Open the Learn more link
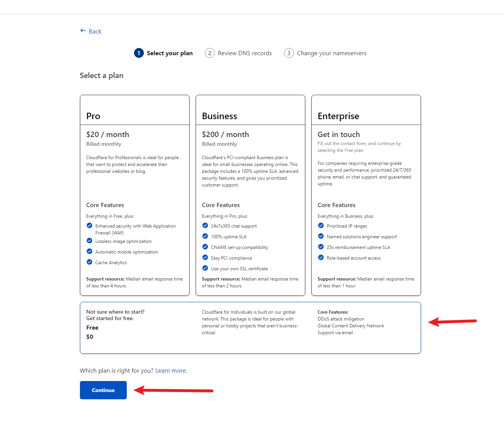The height and width of the screenshot is (448, 504). pos(171,371)
